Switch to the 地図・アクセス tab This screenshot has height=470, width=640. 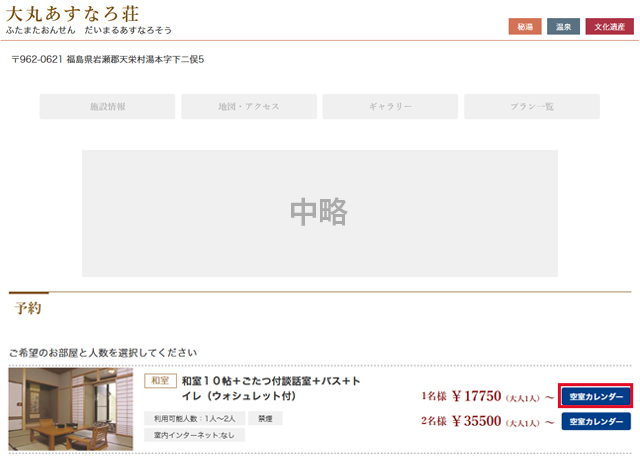pos(249,107)
